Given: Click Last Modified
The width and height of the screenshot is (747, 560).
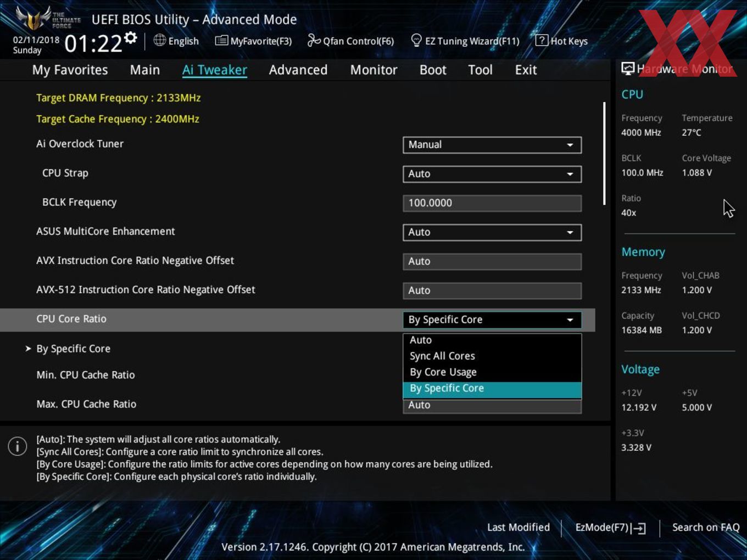Looking at the screenshot, I should click(519, 528).
